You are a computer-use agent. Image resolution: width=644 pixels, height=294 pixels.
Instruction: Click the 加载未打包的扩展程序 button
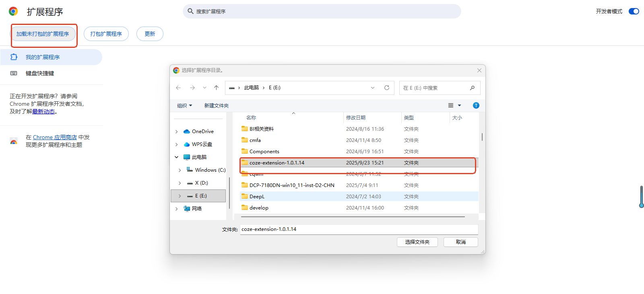[x=43, y=34]
